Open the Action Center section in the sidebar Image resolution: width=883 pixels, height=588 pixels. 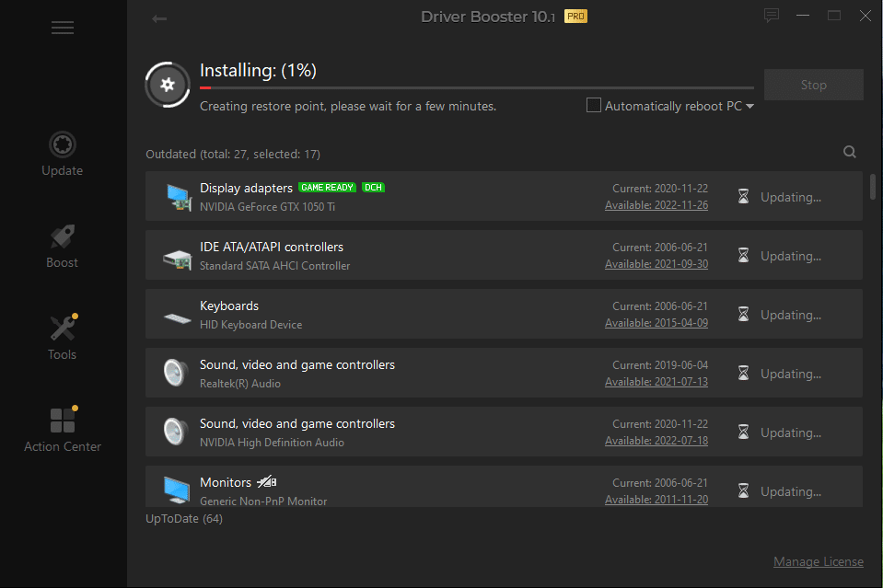coord(62,430)
